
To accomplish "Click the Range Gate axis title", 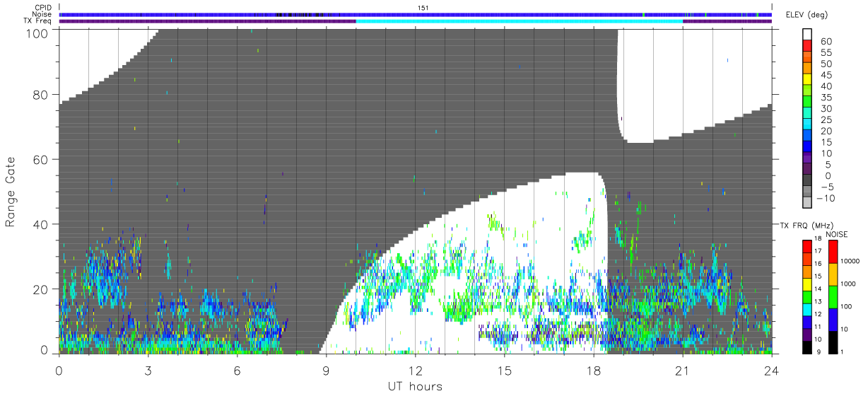I will pos(10,192).
